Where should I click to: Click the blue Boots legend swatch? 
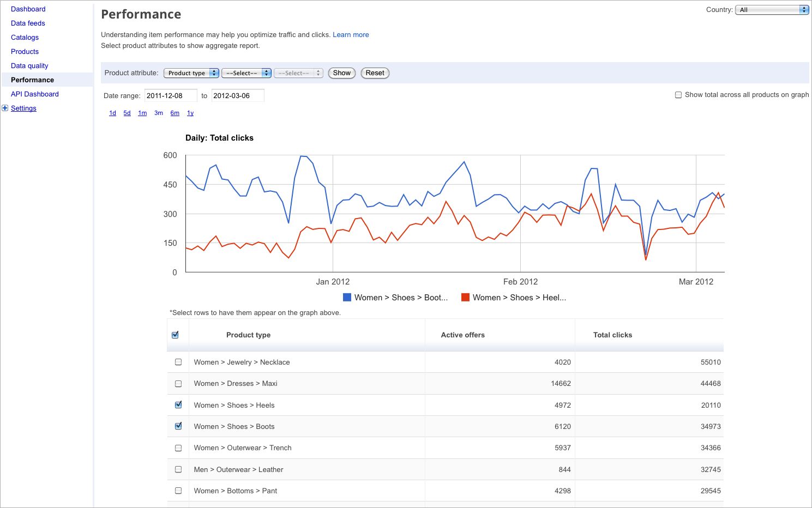pyautogui.click(x=347, y=297)
